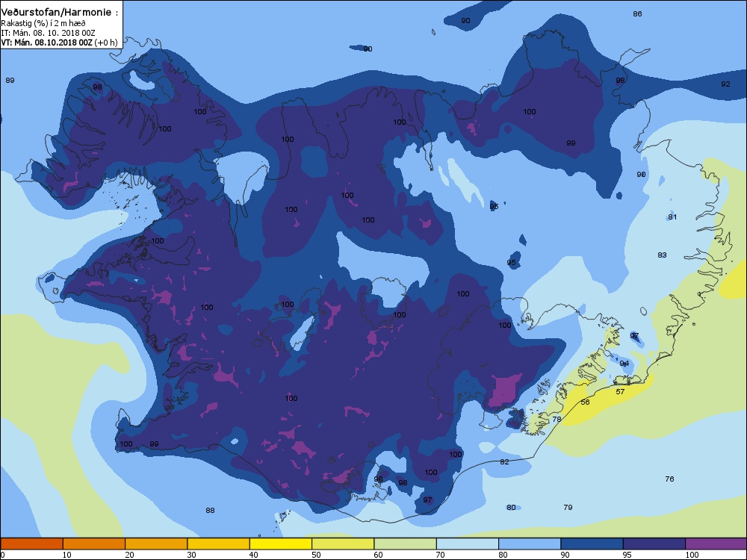Click the 89 humidity value on the map
The width and height of the screenshot is (747, 560).
pyautogui.click(x=10, y=80)
